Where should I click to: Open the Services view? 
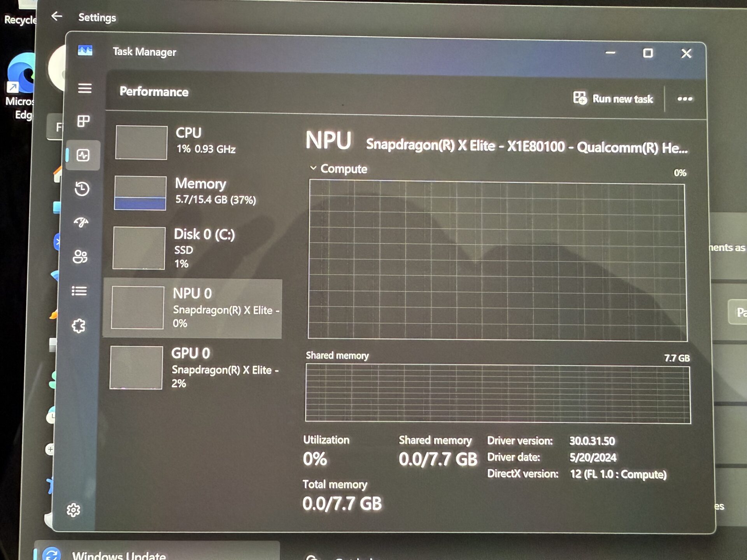click(80, 326)
